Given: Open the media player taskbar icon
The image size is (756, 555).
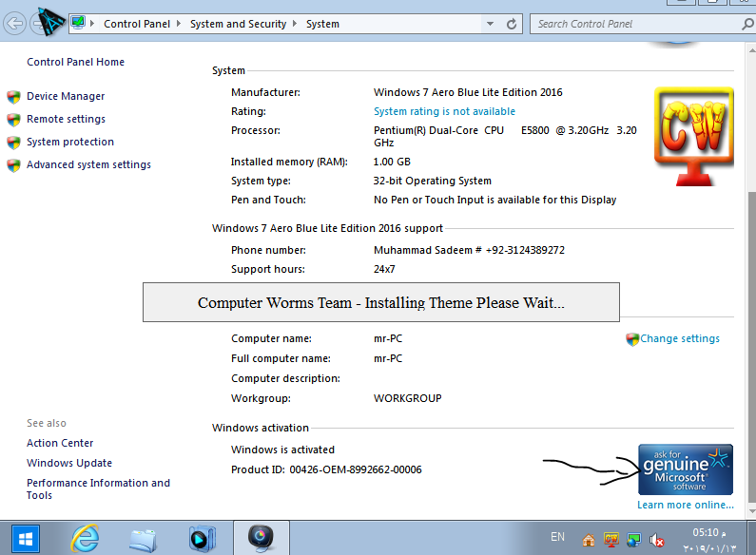Looking at the screenshot, I should pyautogui.click(x=202, y=539).
